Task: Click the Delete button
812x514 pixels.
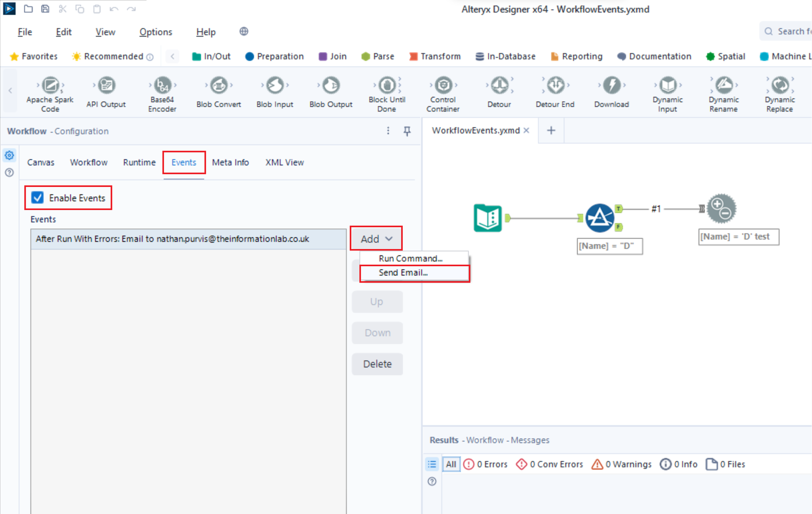Action: 377,364
